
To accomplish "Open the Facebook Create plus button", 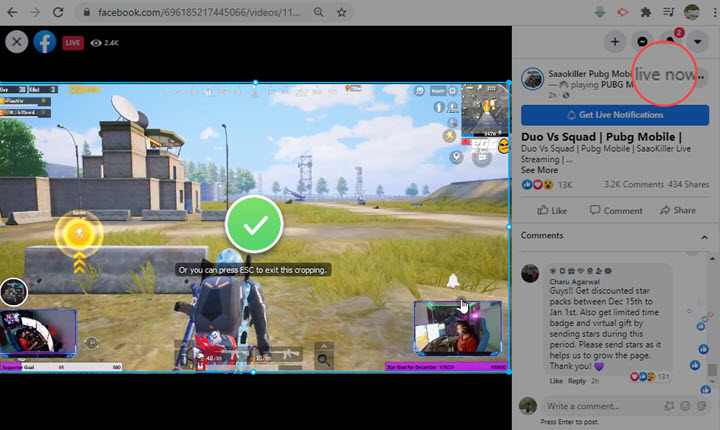I will pos(615,42).
